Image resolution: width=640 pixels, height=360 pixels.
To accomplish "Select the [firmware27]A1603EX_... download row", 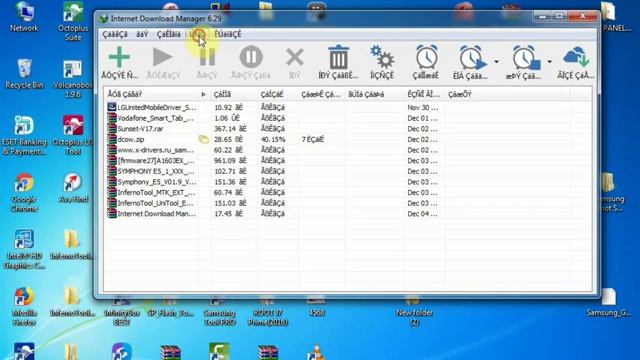I will point(347,160).
